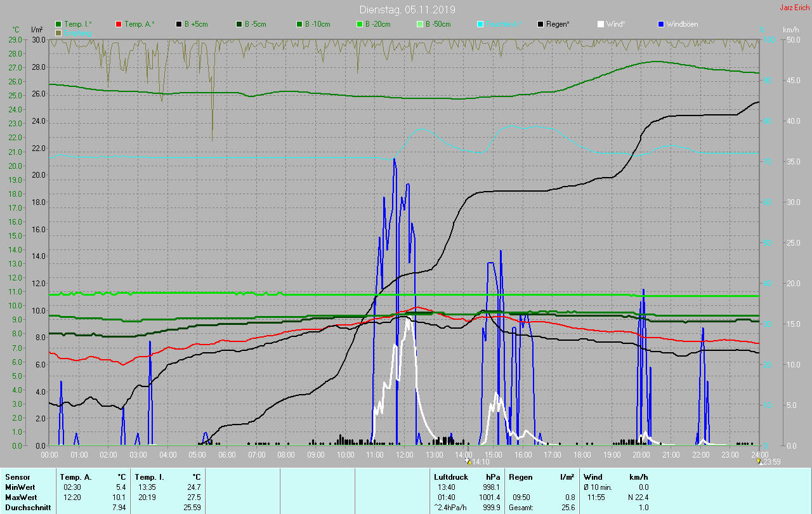Viewport: 812px width, 514px height.
Task: Click the blue Windböen legend swatch
Action: point(661,24)
